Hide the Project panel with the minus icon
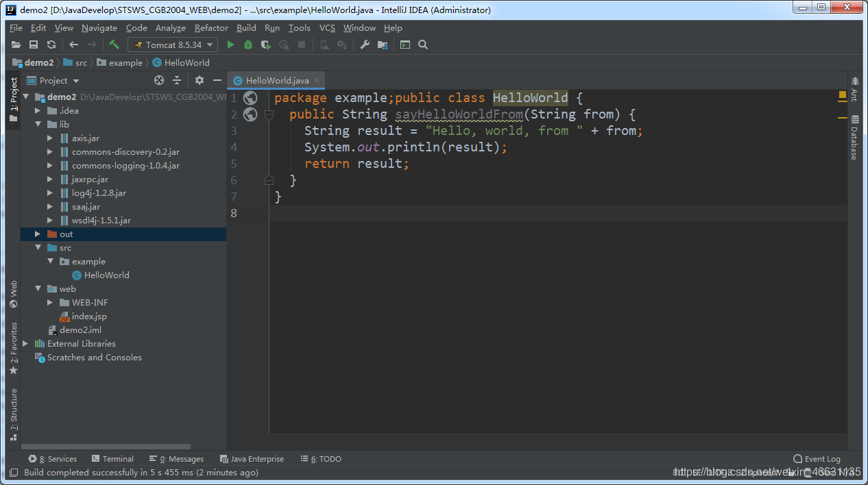This screenshot has height=485, width=868. click(217, 80)
